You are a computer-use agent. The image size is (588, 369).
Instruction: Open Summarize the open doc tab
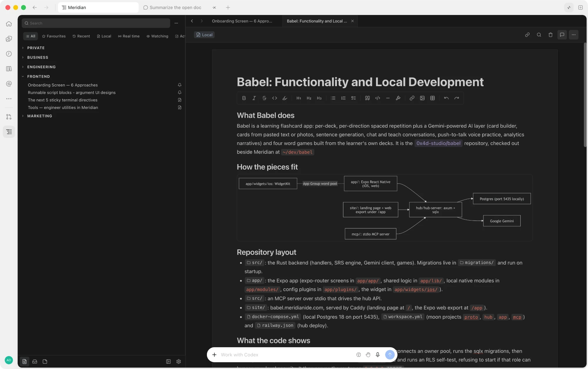[x=175, y=8]
